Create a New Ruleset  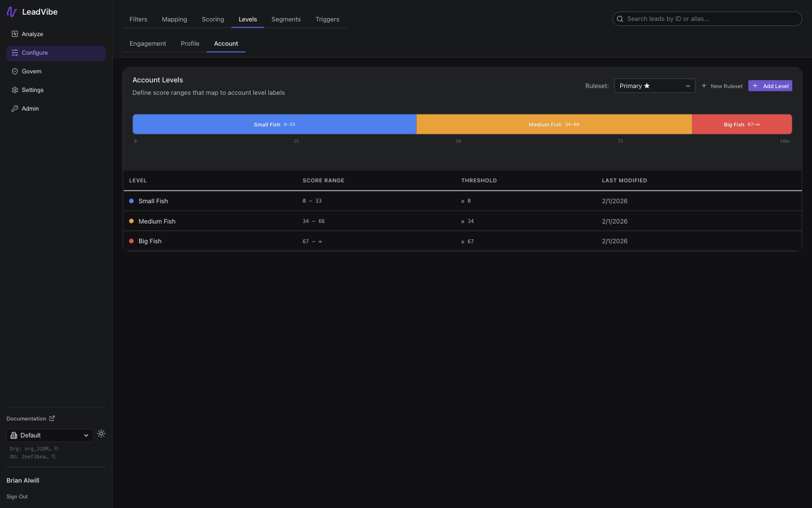(x=722, y=86)
